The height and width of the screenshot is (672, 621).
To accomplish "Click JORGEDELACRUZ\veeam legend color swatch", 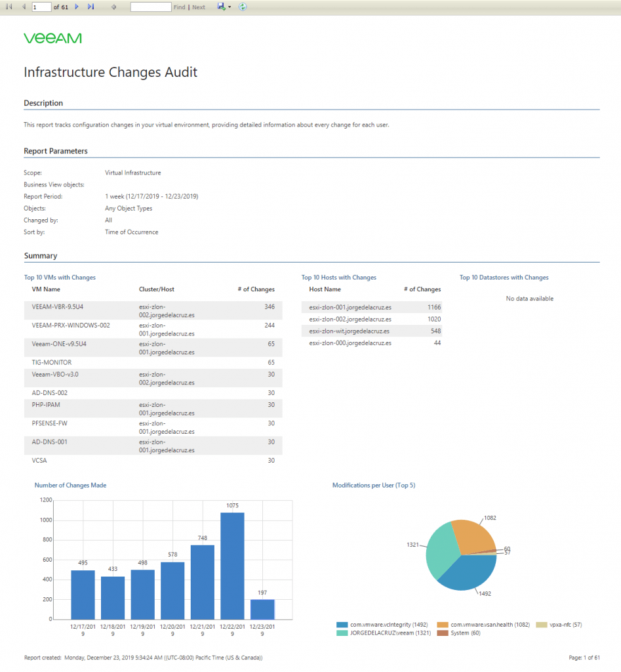I will [x=342, y=633].
